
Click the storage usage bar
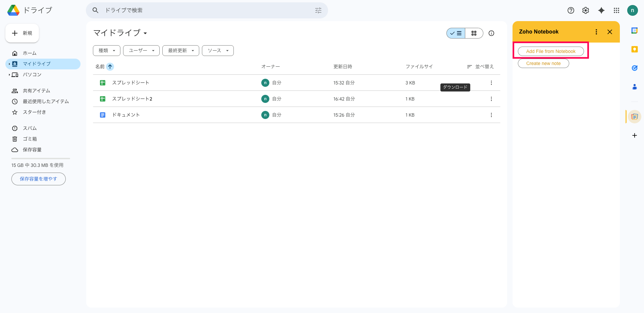click(x=41, y=159)
